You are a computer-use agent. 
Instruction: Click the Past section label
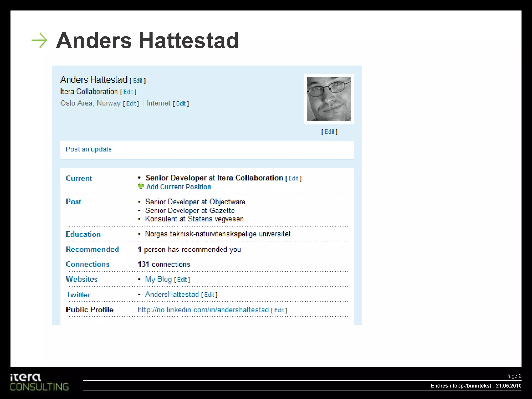(x=74, y=202)
